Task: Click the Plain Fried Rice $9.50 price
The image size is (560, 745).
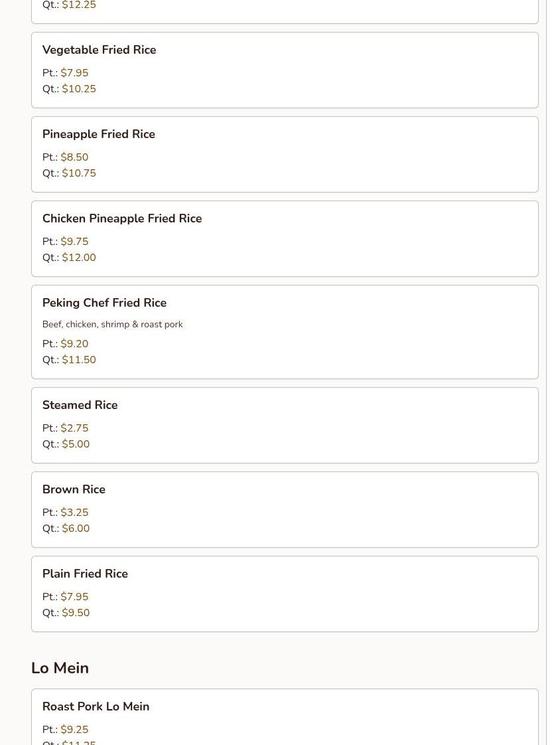Action: pyautogui.click(x=76, y=613)
